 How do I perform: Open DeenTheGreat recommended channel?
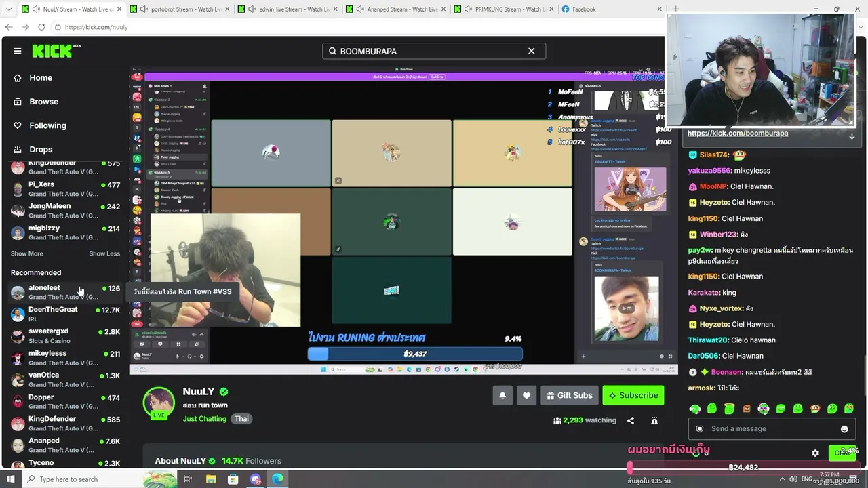click(65, 314)
